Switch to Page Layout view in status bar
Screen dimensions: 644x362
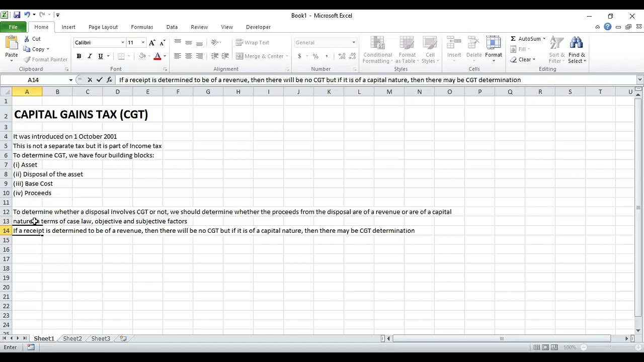pyautogui.click(x=545, y=347)
